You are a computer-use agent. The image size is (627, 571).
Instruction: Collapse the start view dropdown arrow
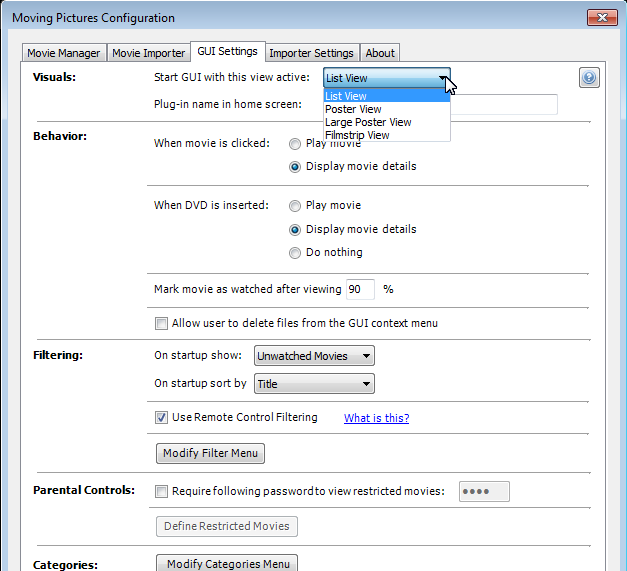(441, 78)
